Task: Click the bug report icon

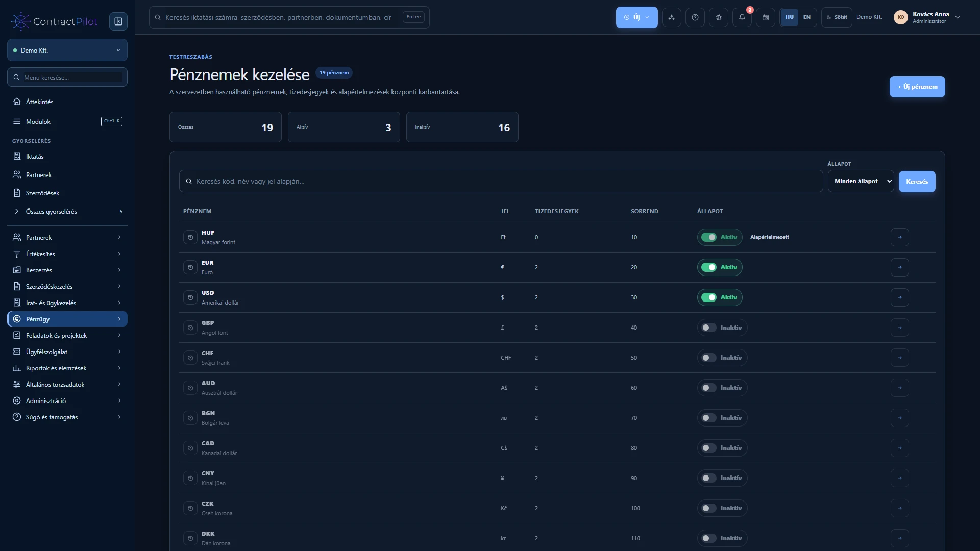Action: coord(719,17)
